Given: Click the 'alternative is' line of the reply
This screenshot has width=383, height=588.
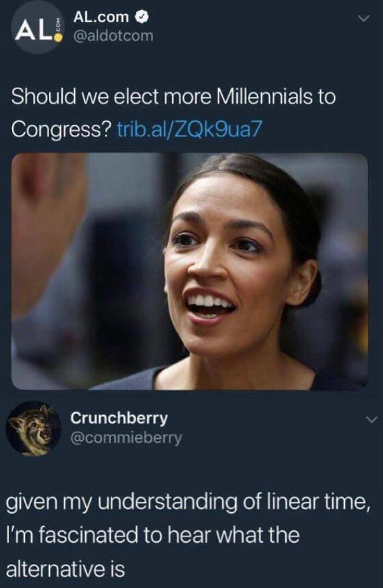Looking at the screenshot, I should (65, 568).
